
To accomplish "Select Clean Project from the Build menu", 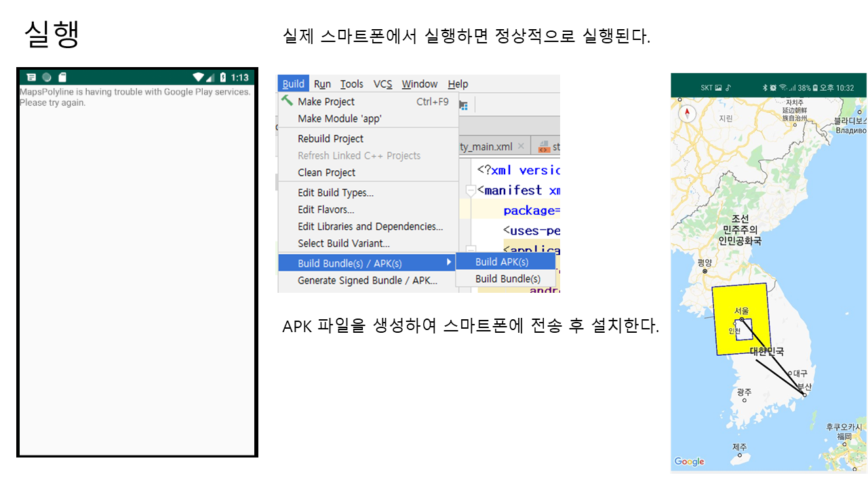I will point(326,173).
